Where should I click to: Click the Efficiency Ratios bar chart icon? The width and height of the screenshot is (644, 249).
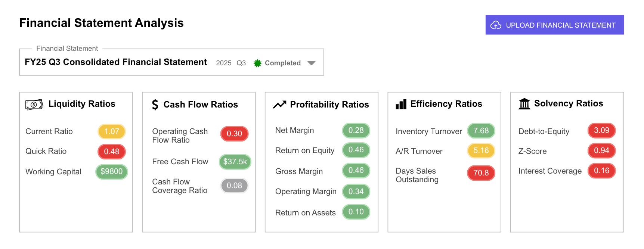(401, 105)
